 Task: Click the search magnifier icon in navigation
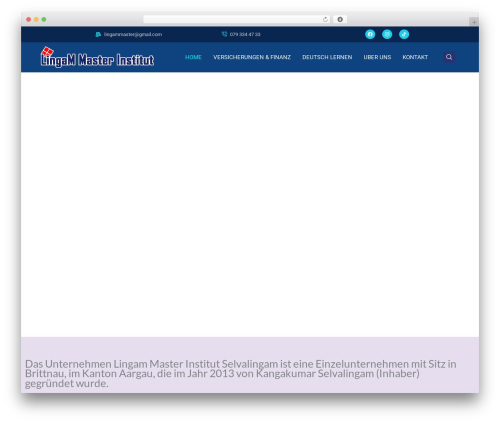[x=449, y=57]
